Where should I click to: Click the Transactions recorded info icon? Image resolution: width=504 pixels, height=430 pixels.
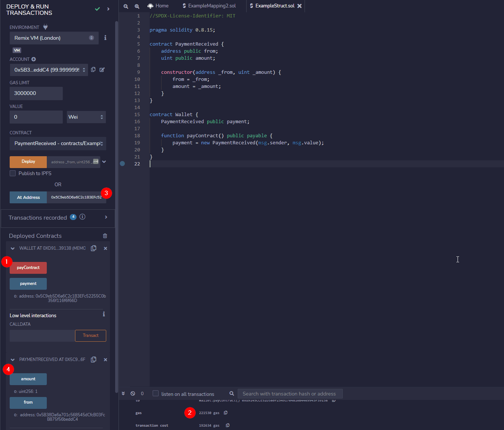pos(82,217)
